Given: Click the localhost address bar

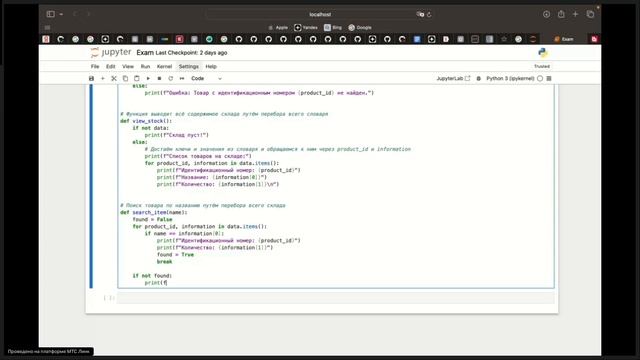Looking at the screenshot, I should (320, 14).
